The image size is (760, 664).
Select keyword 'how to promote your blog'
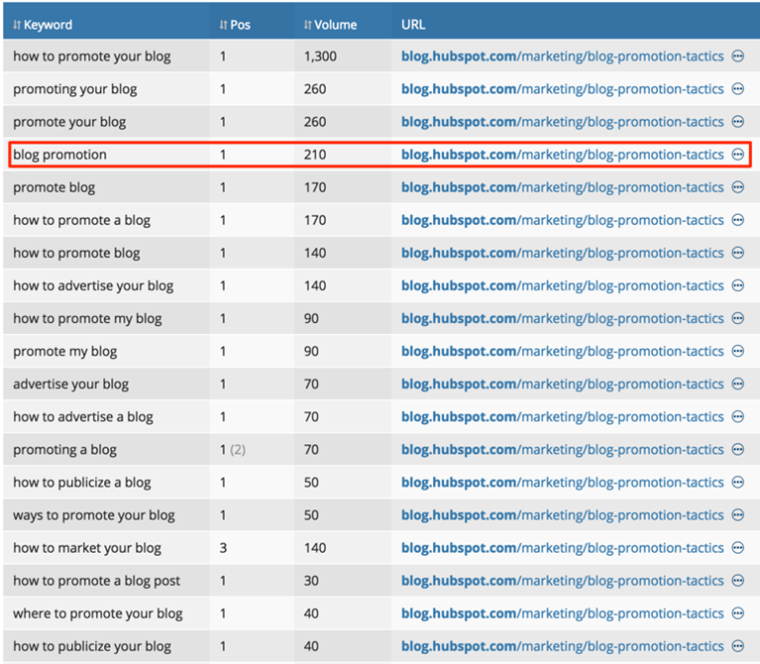tap(92, 56)
